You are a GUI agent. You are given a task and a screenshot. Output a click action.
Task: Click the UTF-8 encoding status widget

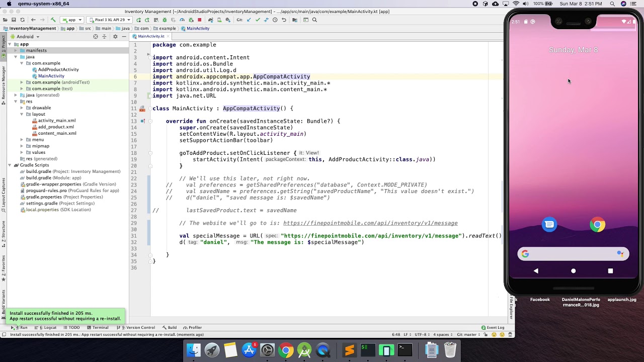421,334
